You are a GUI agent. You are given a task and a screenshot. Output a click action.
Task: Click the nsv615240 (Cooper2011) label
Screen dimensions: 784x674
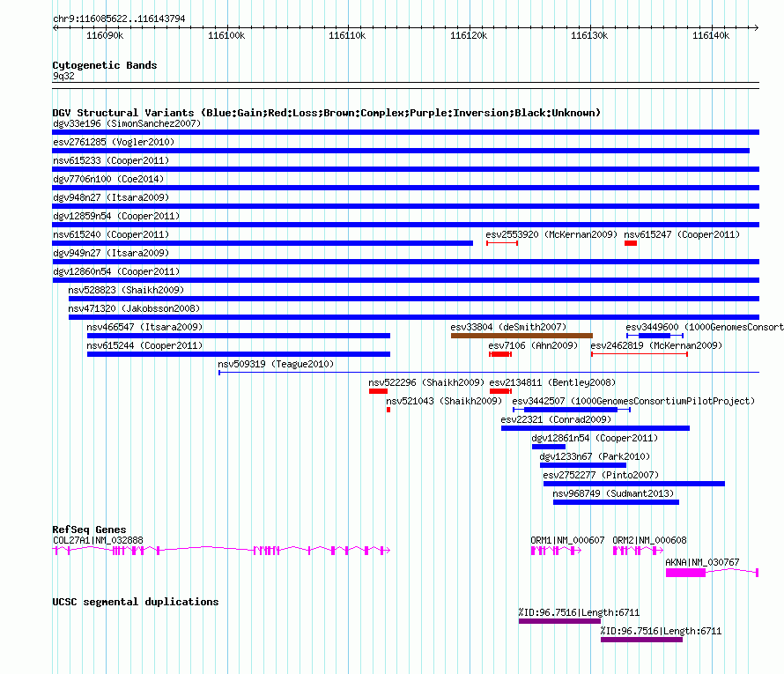pyautogui.click(x=111, y=234)
